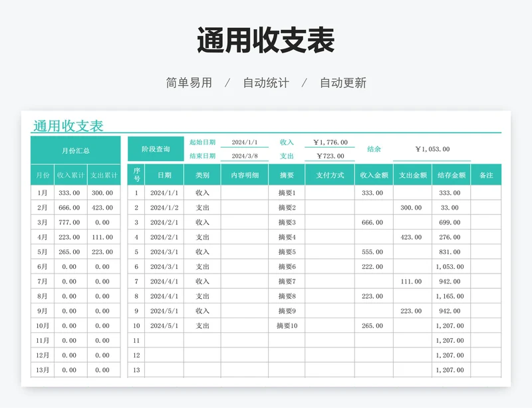Click the 收入累计 column header
The width and height of the screenshot is (532, 408).
point(70,175)
